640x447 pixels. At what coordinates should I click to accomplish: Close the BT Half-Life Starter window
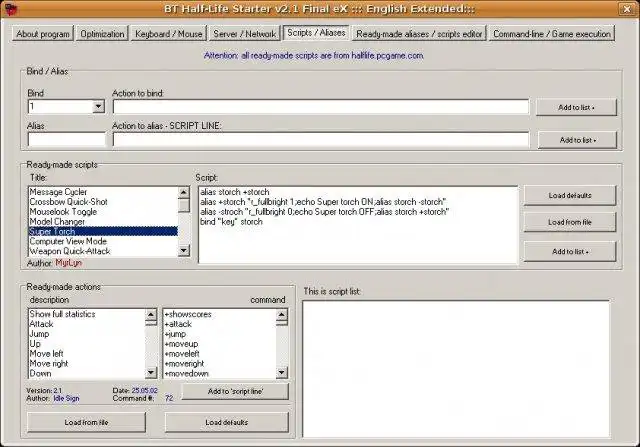[x=627, y=9]
